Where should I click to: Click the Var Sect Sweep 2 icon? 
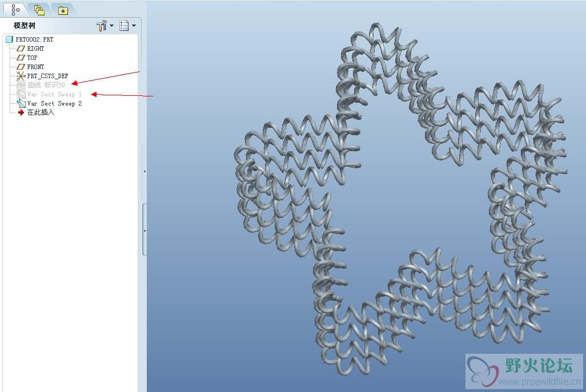click(21, 103)
